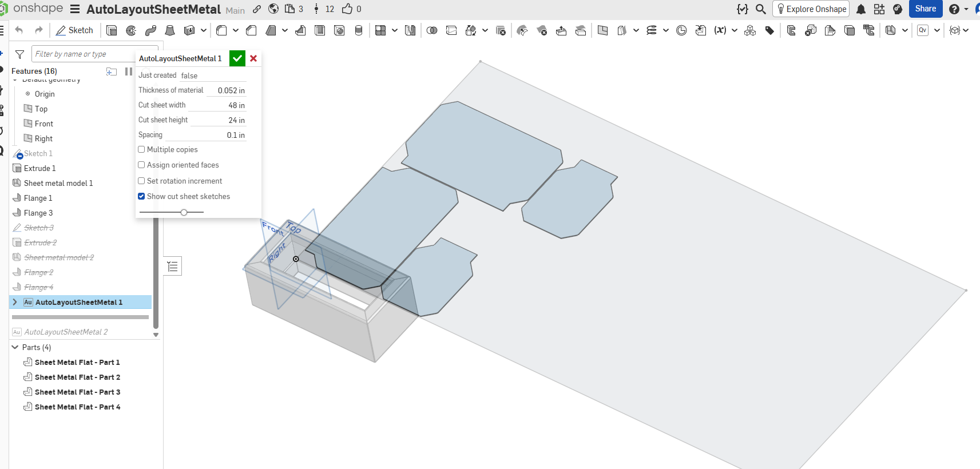980x469 pixels.
Task: Choose the Chamfer tool
Action: [251, 30]
